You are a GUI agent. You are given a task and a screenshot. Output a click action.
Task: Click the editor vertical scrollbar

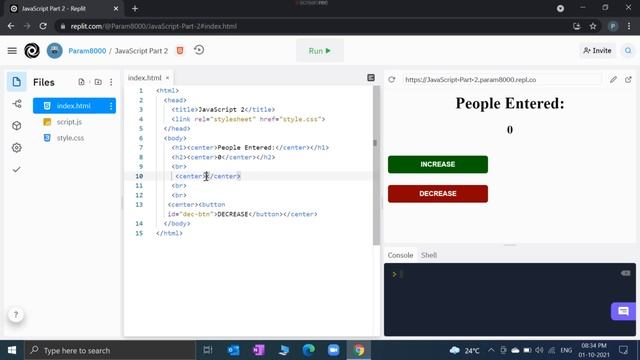376,165
